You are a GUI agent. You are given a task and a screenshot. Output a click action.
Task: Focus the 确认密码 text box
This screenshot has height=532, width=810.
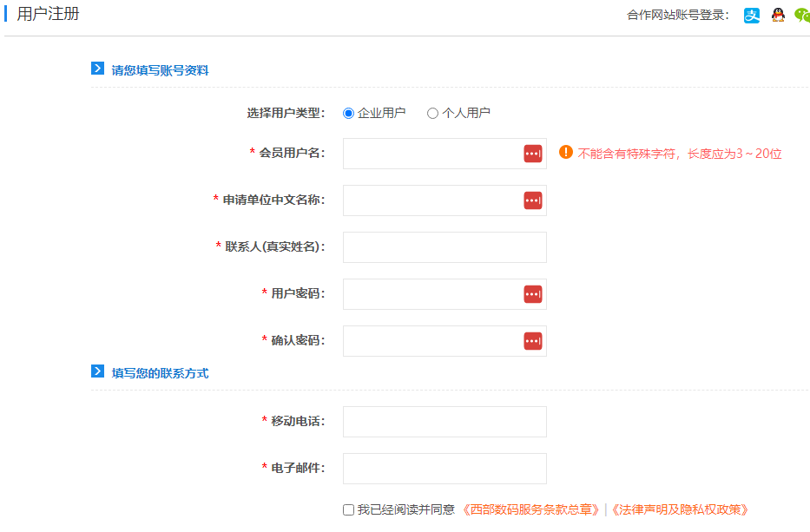coord(431,341)
